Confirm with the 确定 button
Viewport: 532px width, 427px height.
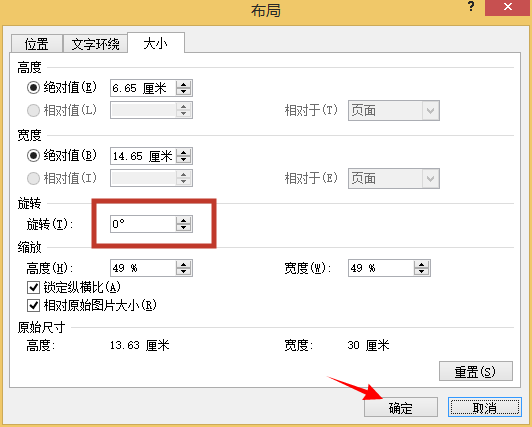tap(401, 407)
